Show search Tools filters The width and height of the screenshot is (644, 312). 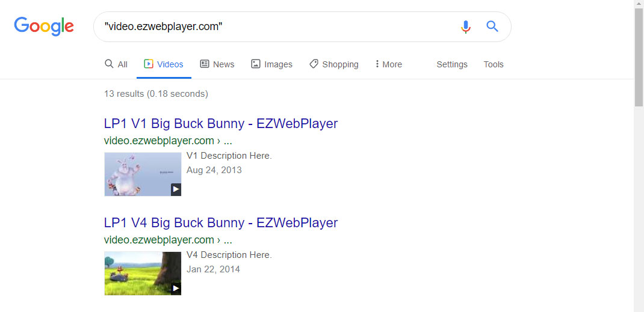click(x=494, y=64)
